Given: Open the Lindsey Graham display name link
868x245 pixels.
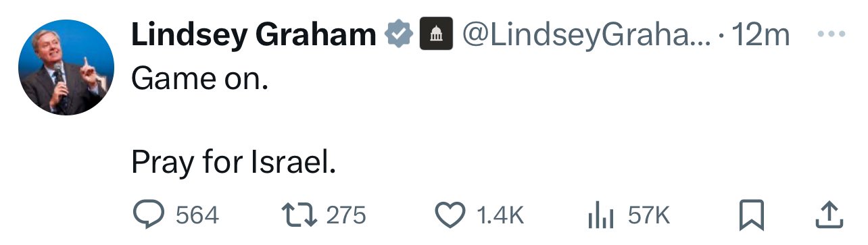Looking at the screenshot, I should tap(254, 35).
